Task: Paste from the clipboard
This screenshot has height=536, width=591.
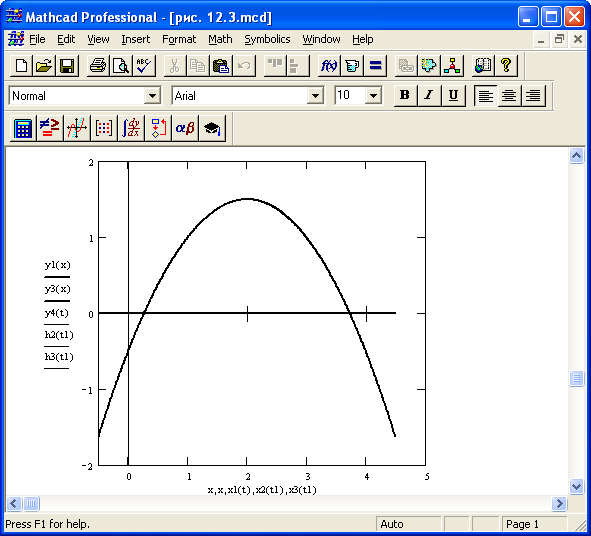Action: pyautogui.click(x=221, y=66)
